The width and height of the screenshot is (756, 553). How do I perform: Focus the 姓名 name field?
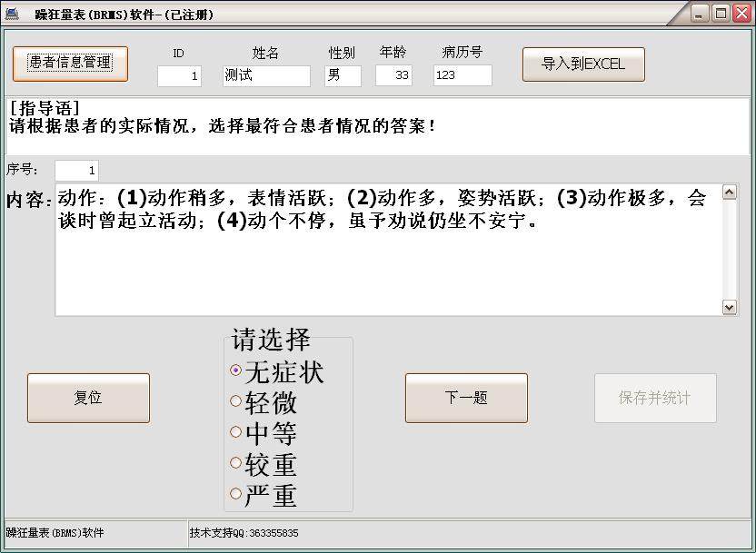tap(266, 76)
